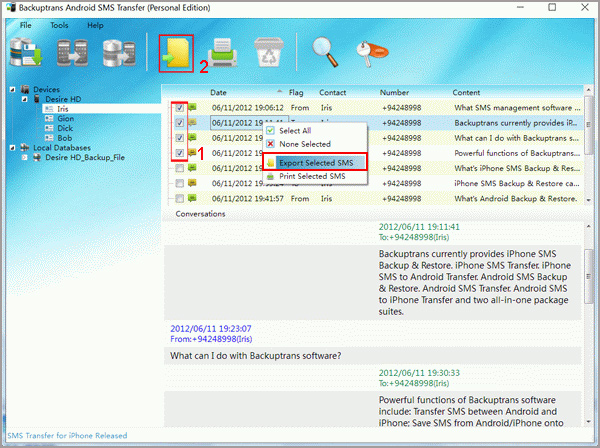Click the recycle bin delete toolbar icon
The width and height of the screenshot is (600, 448).
tap(269, 52)
